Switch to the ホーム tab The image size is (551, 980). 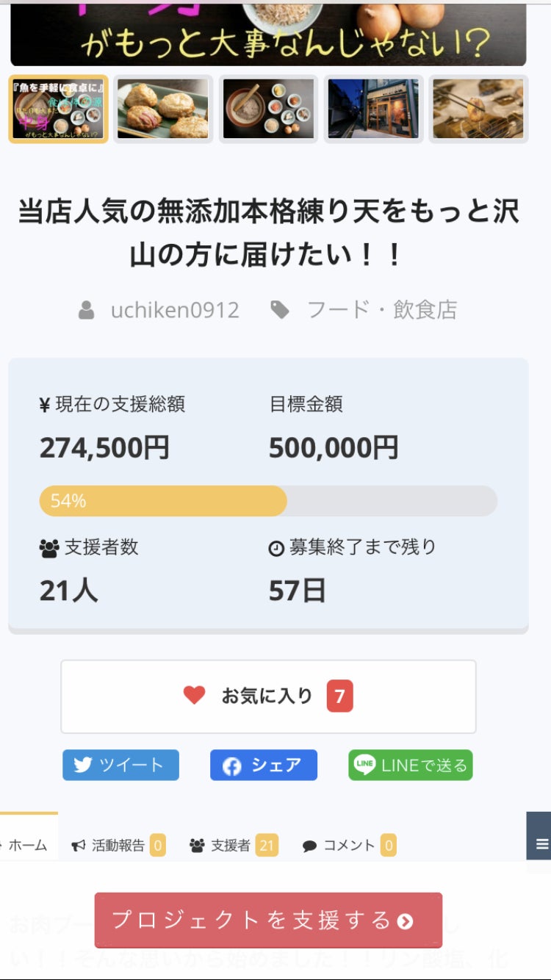click(x=27, y=846)
